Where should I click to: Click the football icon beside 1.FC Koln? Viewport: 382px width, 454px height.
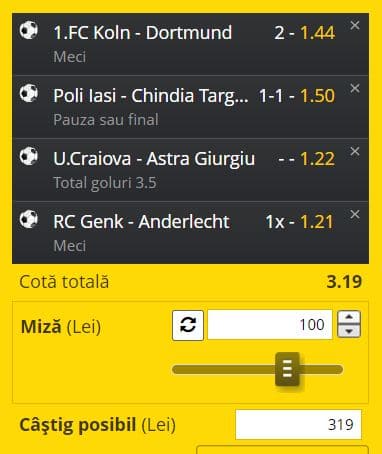[x=29, y=30]
